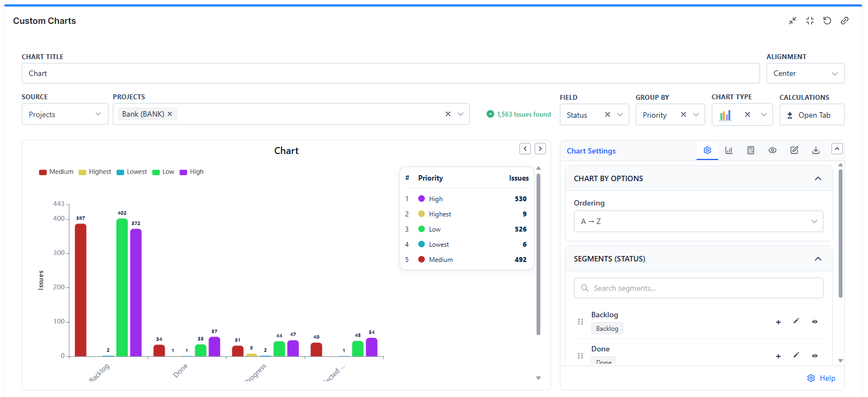Viewport: 868px width, 397px height.
Task: Toggle the Highest legend swatch
Action: 82,172
